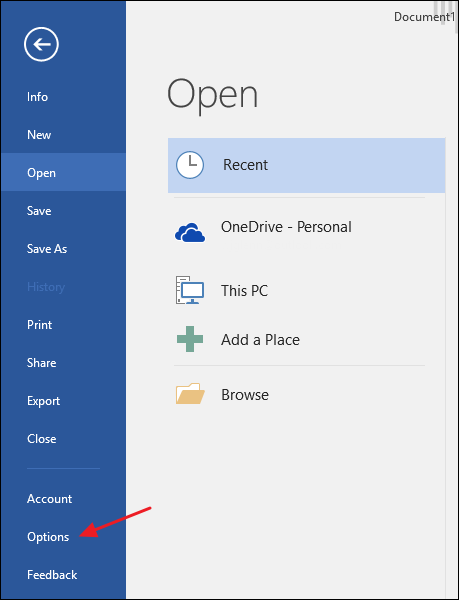Open the Account page
459x600 pixels.
(x=50, y=499)
